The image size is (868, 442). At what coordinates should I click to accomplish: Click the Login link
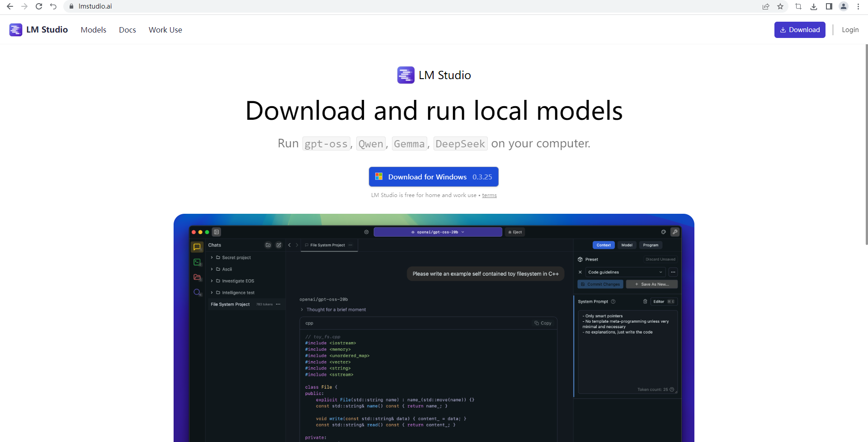coord(850,30)
